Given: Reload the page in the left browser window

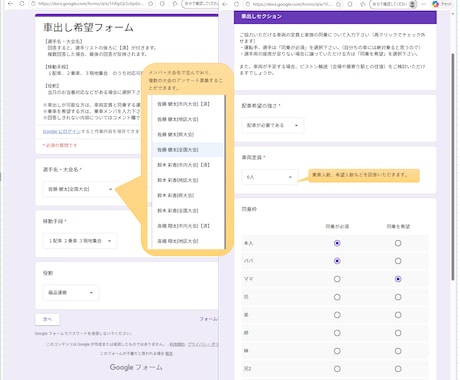Looking at the screenshot, I should [x=22, y=4].
